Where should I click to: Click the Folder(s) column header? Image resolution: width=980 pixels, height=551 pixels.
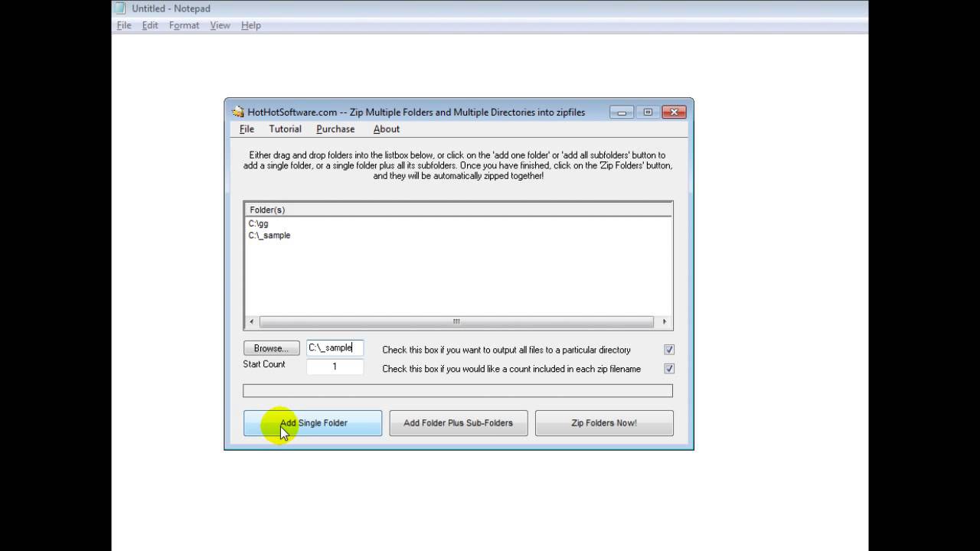click(x=458, y=210)
